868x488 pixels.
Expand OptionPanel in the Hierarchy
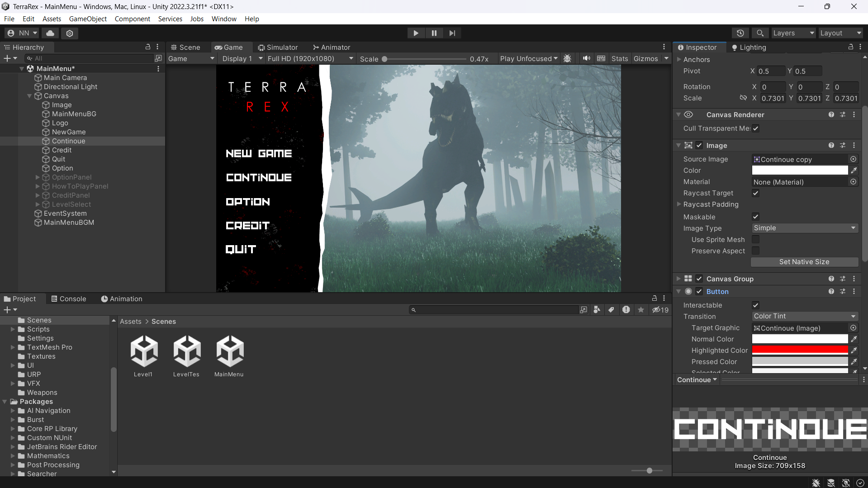pos(38,177)
